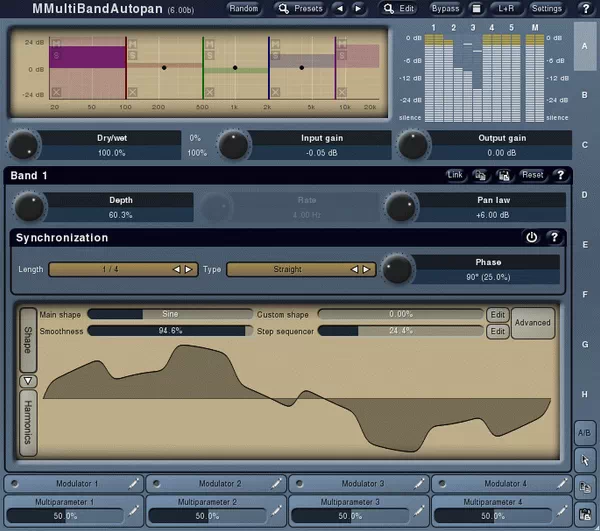Remove band 5 with its X icon
Screen dimensions: 600x531
pyautogui.click(x=342, y=92)
